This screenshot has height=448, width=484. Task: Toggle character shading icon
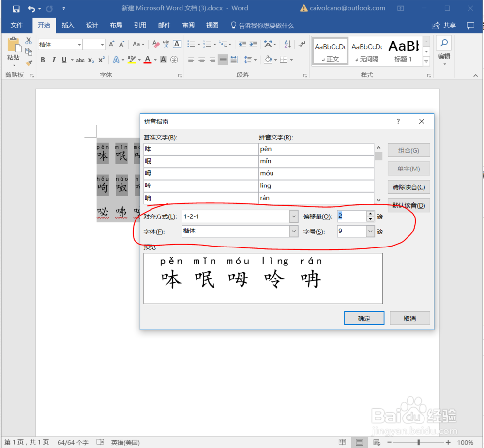click(x=163, y=60)
